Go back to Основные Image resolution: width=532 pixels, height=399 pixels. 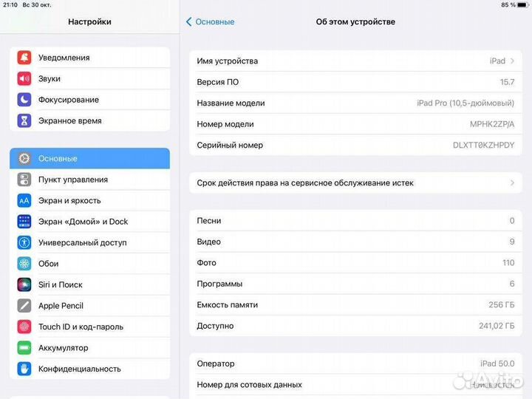click(211, 22)
